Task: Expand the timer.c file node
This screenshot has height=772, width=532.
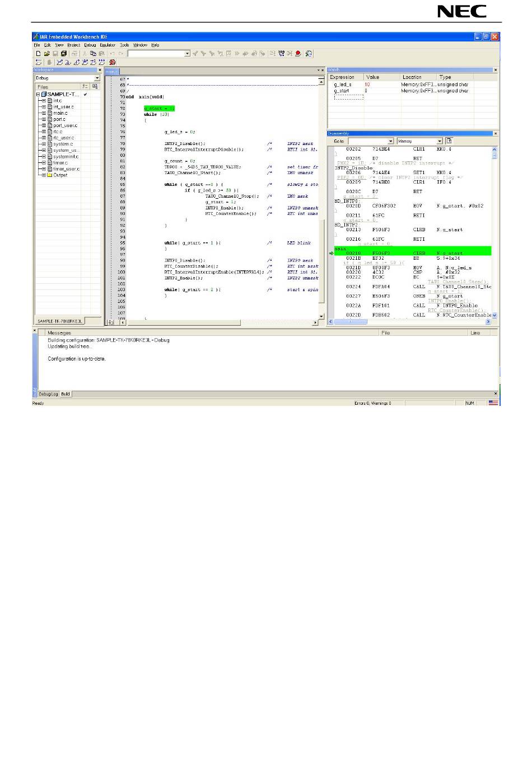Action: (x=44, y=163)
